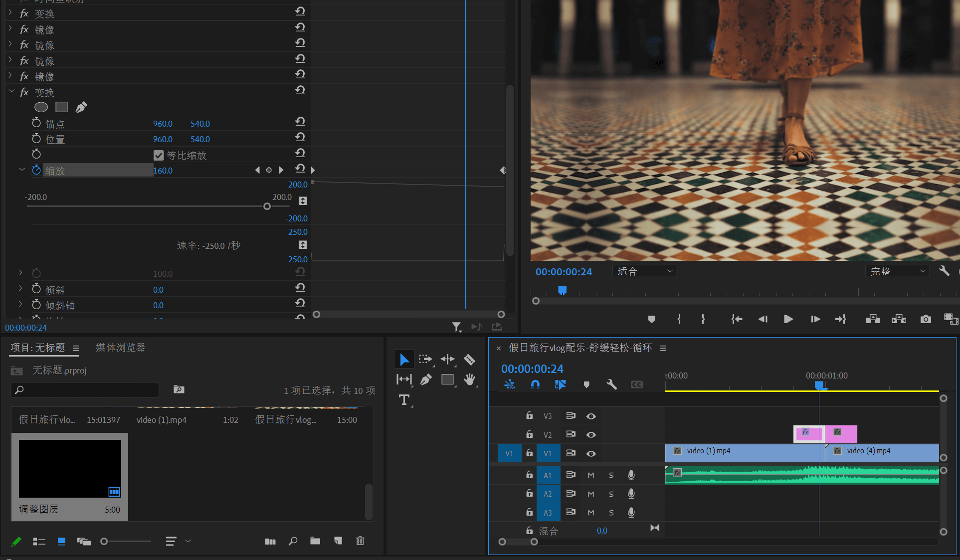
Task: Select the Ripple Edit tool
Action: 447,360
